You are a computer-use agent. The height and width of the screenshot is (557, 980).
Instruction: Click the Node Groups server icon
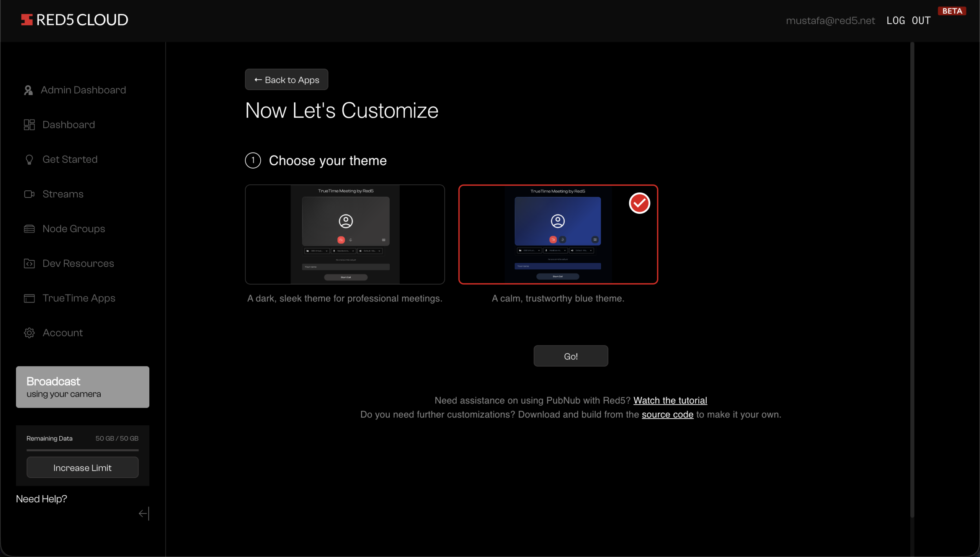29,229
